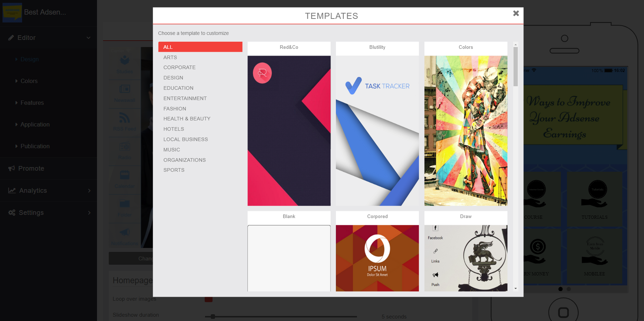644x321 pixels.
Task: Filter templates by SPORTS
Action: click(x=174, y=170)
